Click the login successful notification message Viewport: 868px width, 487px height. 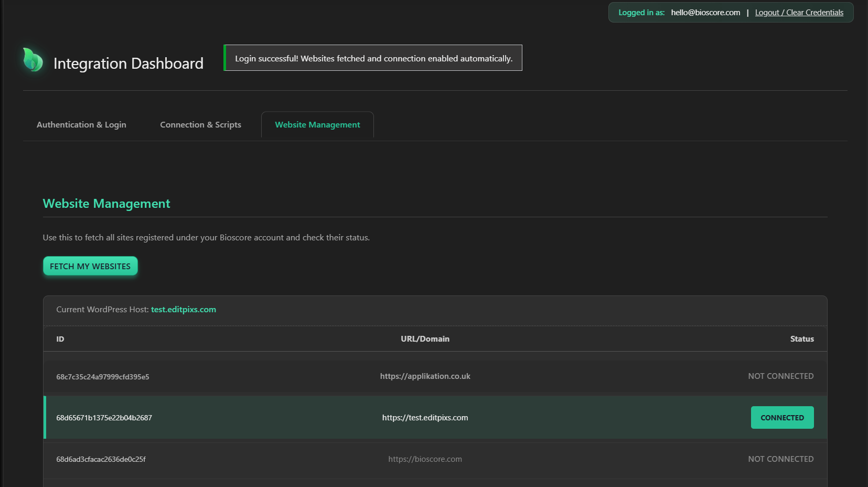point(373,58)
